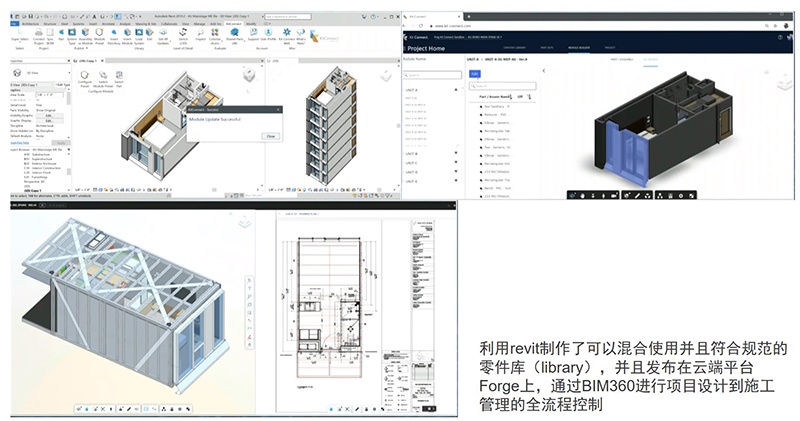Collapse the UNIT-A module group
The image size is (800, 421).
pyautogui.click(x=457, y=90)
